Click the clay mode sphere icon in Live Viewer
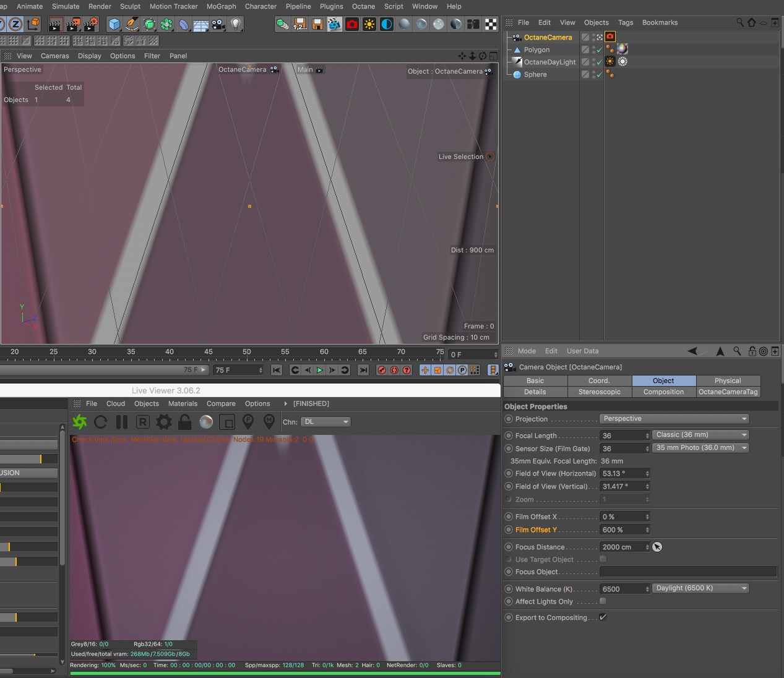784x678 pixels. tap(206, 422)
